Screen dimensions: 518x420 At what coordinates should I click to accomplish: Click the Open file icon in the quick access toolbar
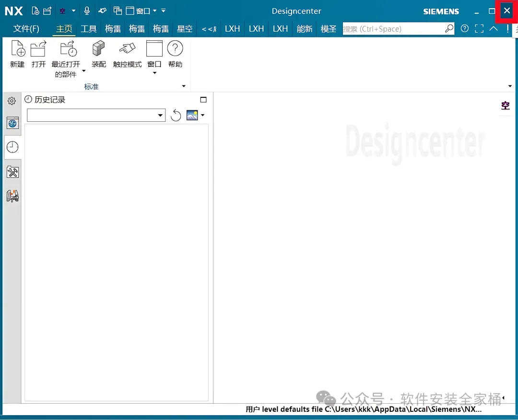tap(47, 11)
